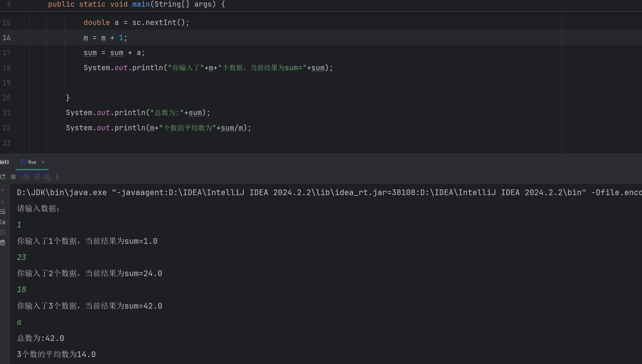Click println on line 18
Image resolution: width=642 pixels, height=364 pixels.
point(147,68)
